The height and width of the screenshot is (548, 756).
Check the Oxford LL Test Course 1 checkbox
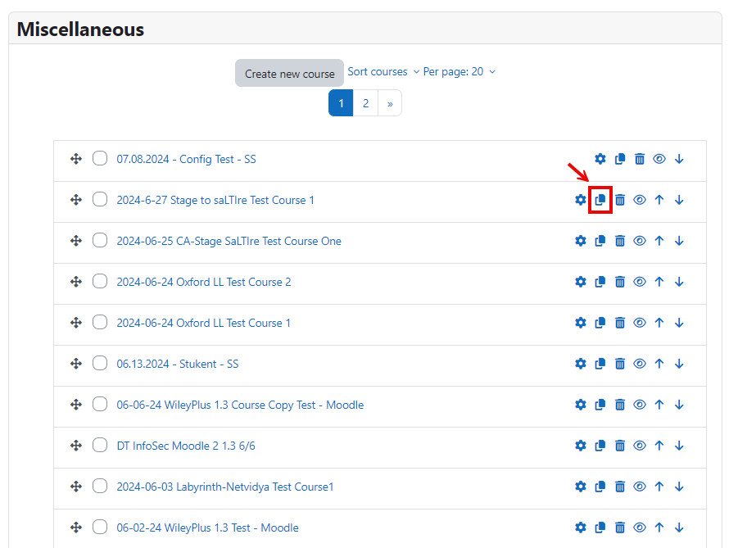click(100, 322)
